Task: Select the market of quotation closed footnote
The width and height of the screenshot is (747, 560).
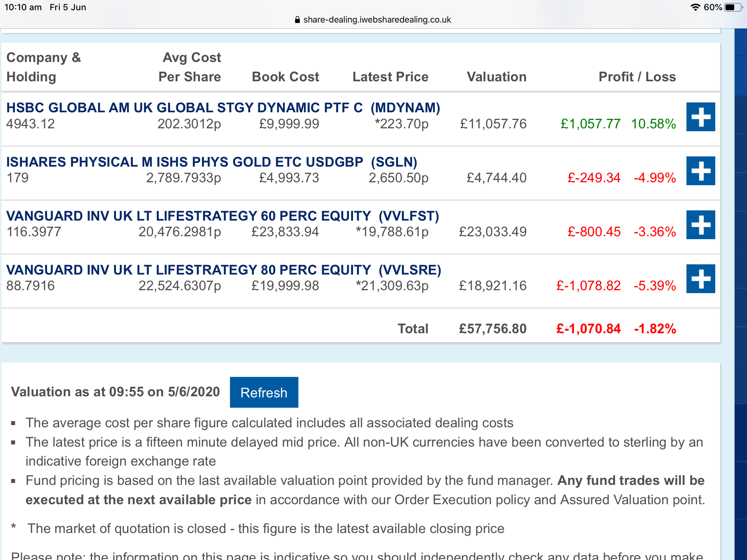Action: pos(266,529)
